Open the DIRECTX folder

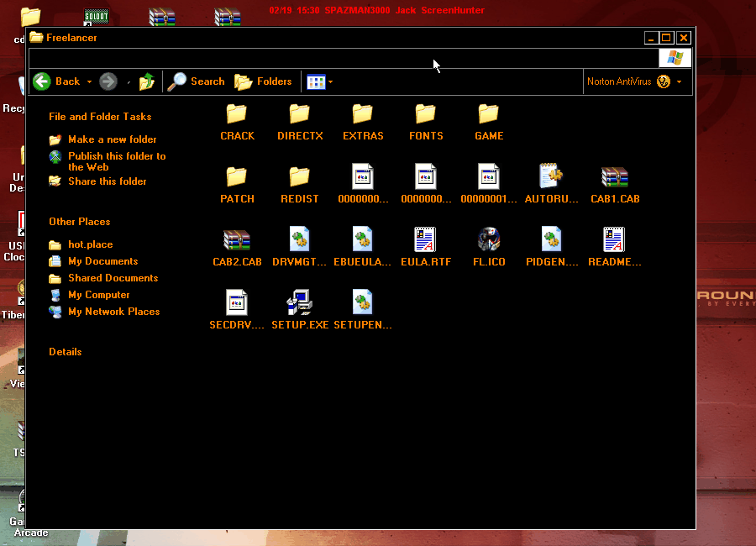300,122
